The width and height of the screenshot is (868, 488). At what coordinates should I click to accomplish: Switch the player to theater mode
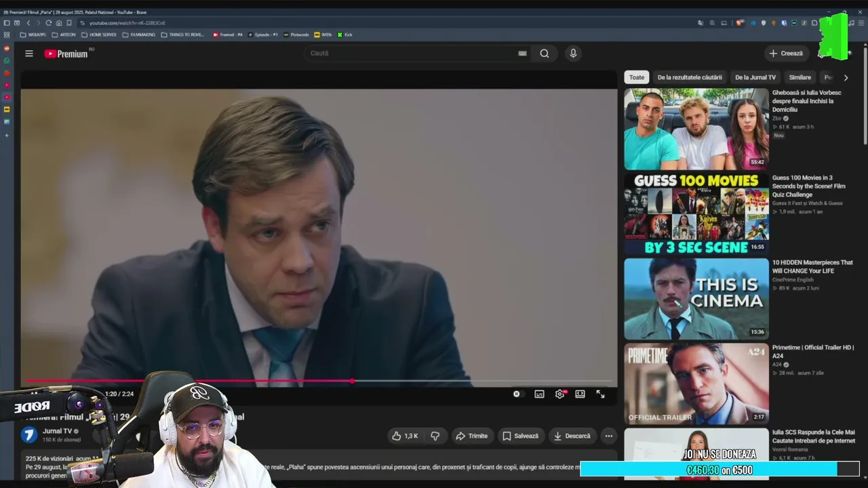[x=580, y=394]
